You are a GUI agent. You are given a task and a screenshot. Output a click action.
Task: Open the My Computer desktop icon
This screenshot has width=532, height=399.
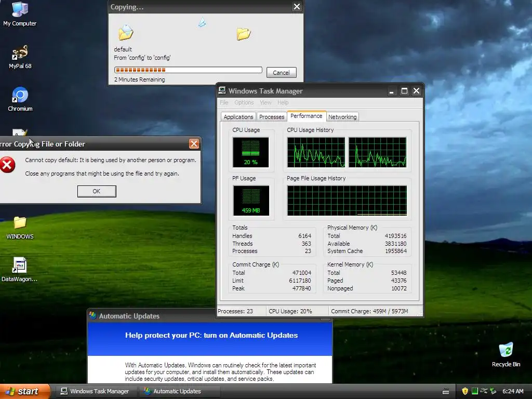point(20,14)
